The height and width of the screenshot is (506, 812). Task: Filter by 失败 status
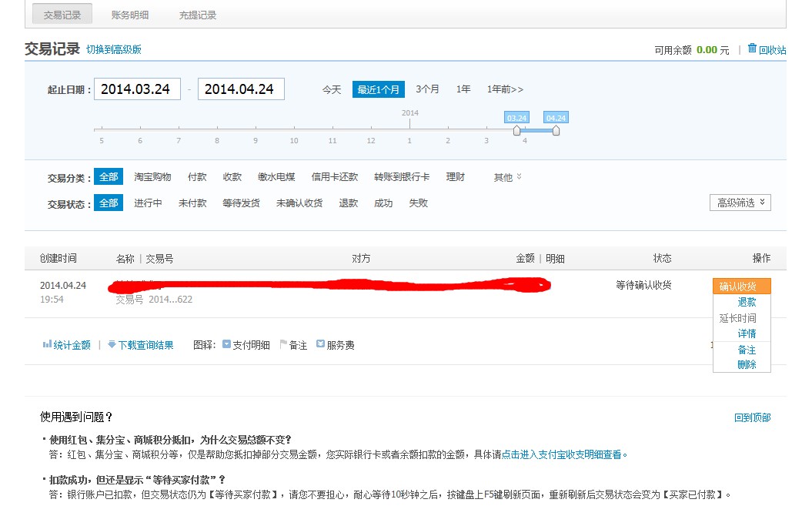(418, 203)
